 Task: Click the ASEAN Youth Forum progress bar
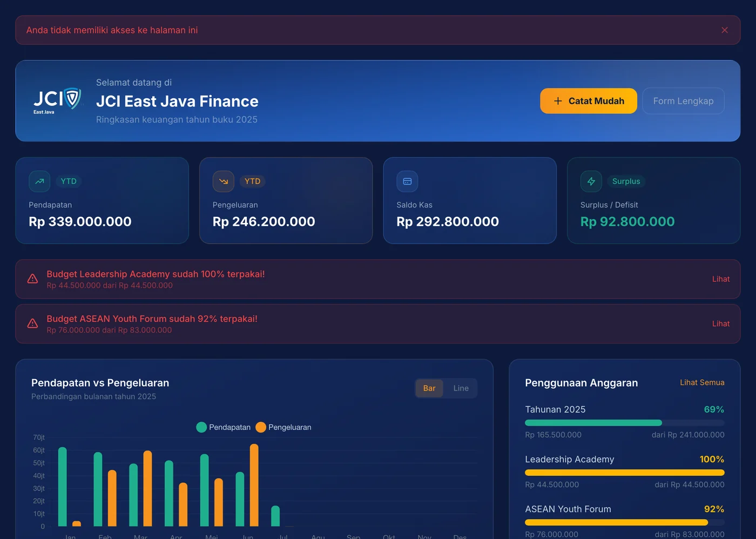625,522
